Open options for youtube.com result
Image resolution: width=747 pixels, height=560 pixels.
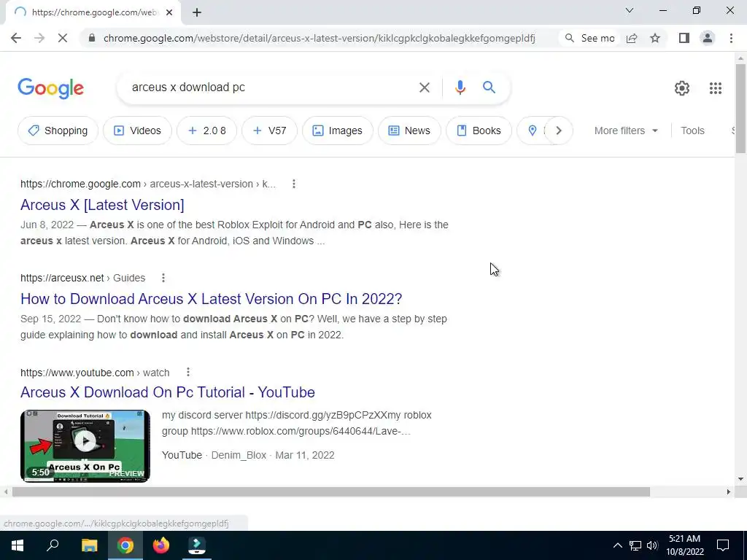[x=188, y=372]
